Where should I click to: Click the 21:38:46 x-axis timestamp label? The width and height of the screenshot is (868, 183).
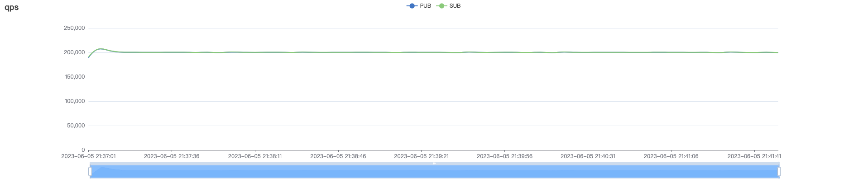[338, 156]
